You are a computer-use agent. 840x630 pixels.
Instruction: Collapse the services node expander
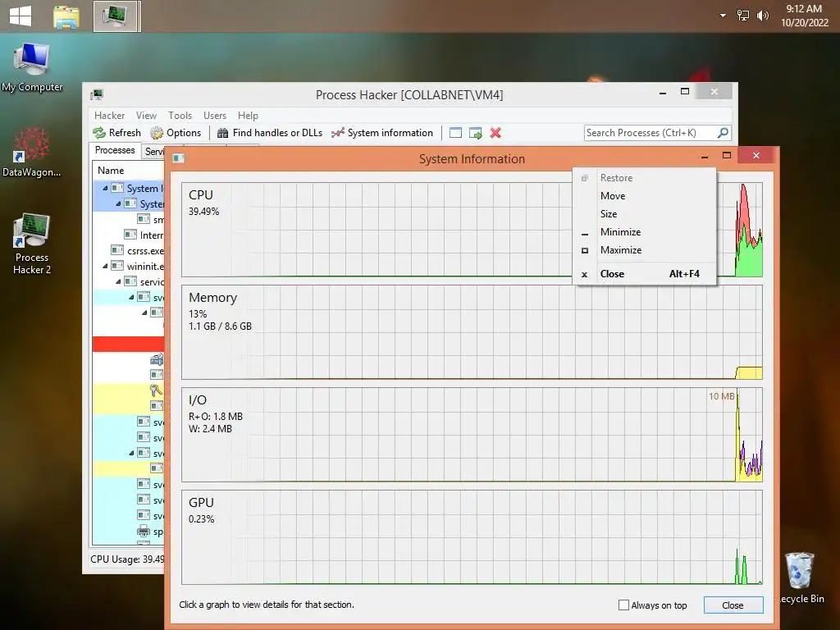tap(118, 282)
